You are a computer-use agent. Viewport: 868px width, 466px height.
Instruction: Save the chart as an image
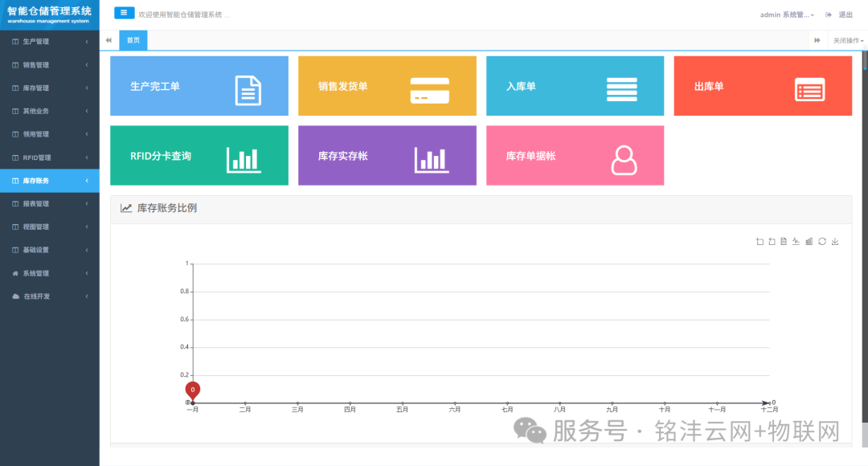click(x=834, y=241)
